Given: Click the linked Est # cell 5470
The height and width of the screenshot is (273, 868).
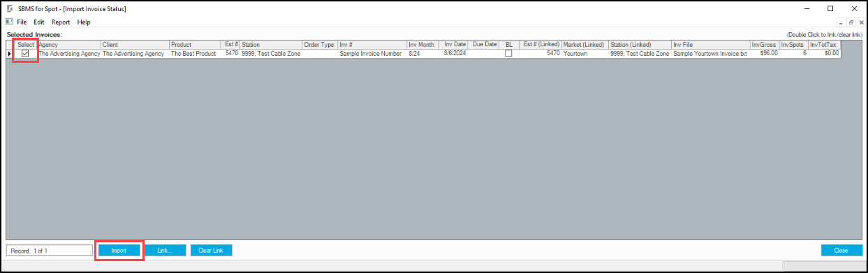Looking at the screenshot, I should pos(540,53).
